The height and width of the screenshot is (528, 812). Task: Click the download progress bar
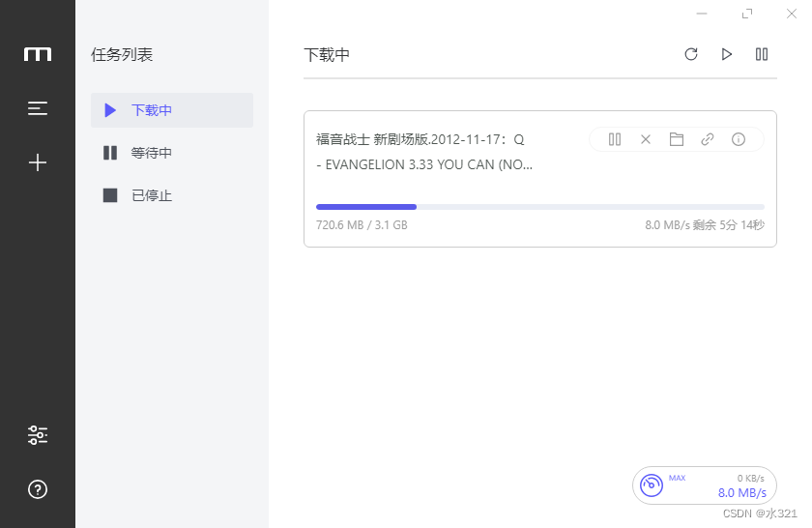point(540,207)
